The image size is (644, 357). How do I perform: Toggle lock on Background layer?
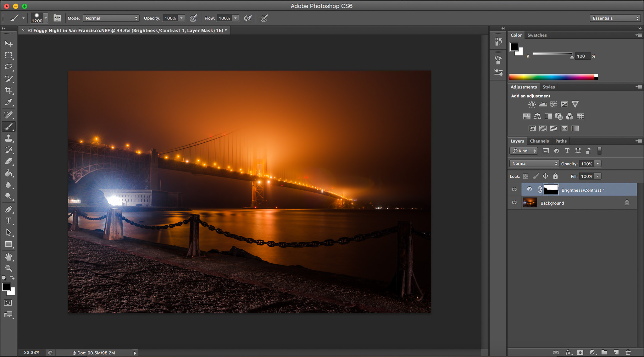627,203
